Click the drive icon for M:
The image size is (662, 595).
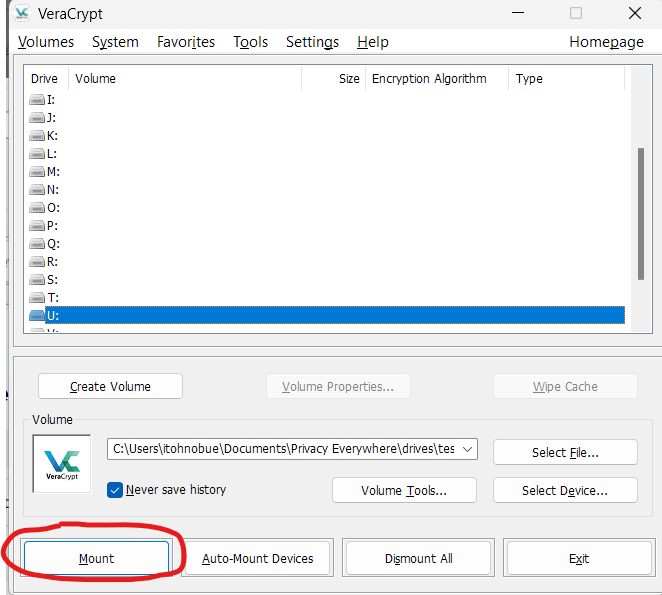(x=37, y=172)
